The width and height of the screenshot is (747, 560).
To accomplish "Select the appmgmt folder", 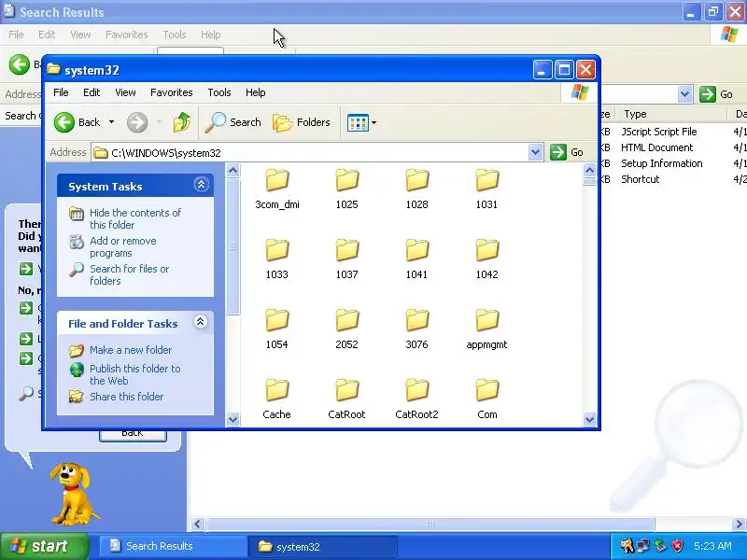I will 486,329.
